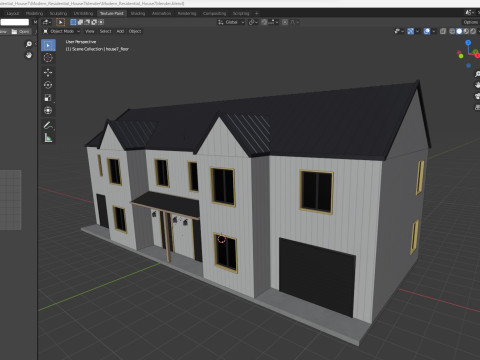This screenshot has height=360, width=480.
Task: Switch to Shading workspace tab
Action: tap(138, 13)
